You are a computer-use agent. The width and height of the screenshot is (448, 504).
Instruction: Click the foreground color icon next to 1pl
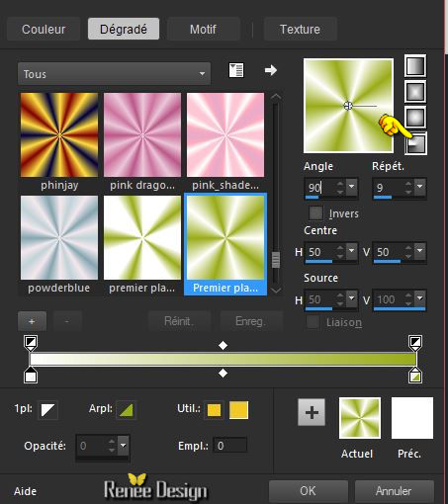pyautogui.click(x=48, y=410)
